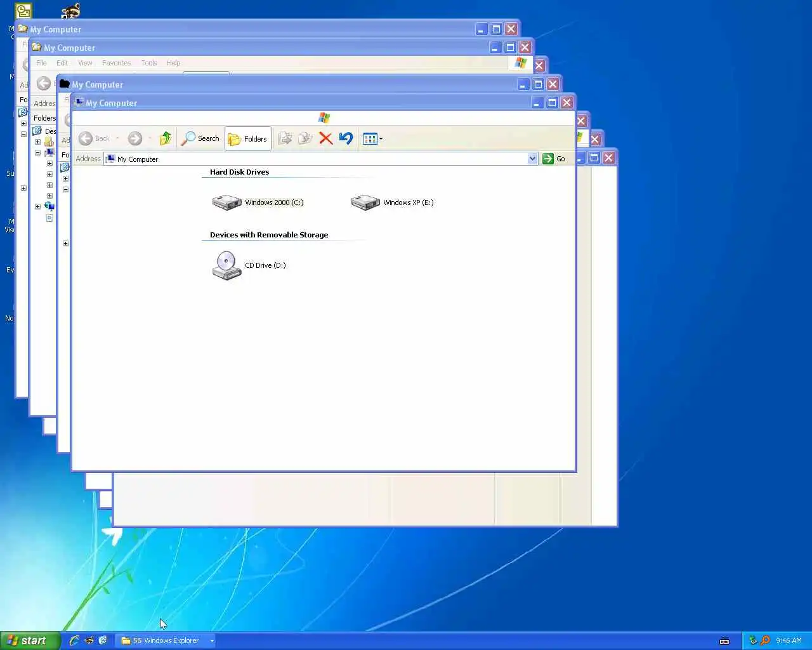812x650 pixels.
Task: Open the Search pane
Action: tap(200, 138)
